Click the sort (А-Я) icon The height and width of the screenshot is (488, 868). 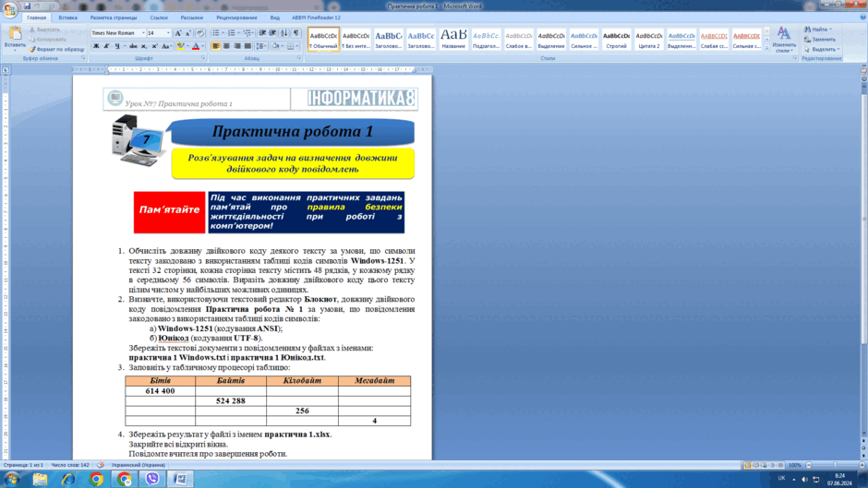click(284, 33)
